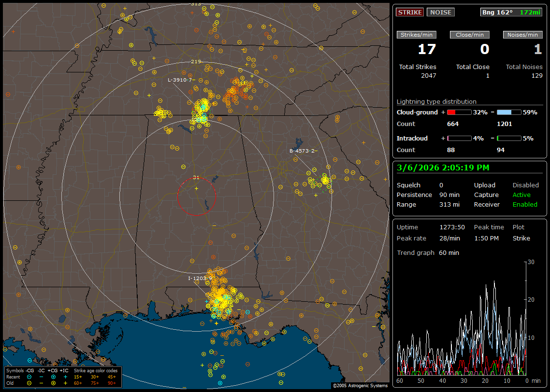The height and width of the screenshot is (392, 550).
Task: Toggle the STRIKE indicator button
Action: (x=410, y=12)
